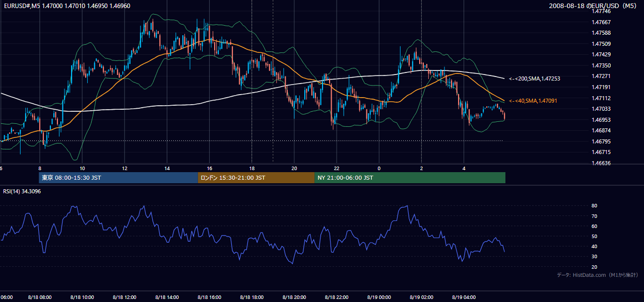
Task: Click the 8/18 20:00 bottom time label
Action: (294, 297)
